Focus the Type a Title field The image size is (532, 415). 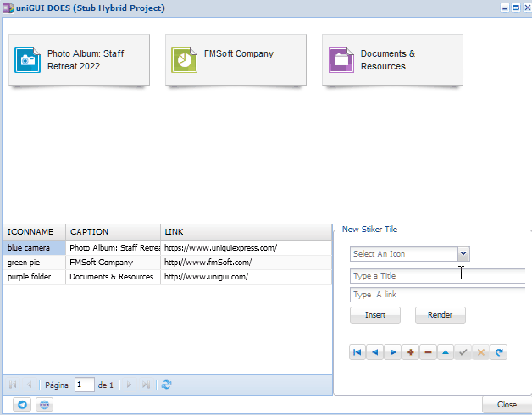438,276
